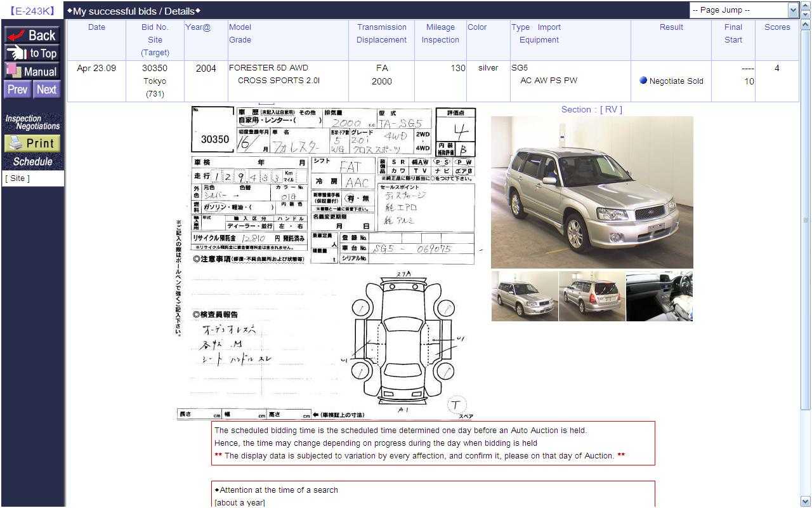Click the 'to Top' hand button
This screenshot has height=508, width=812.
pos(32,53)
